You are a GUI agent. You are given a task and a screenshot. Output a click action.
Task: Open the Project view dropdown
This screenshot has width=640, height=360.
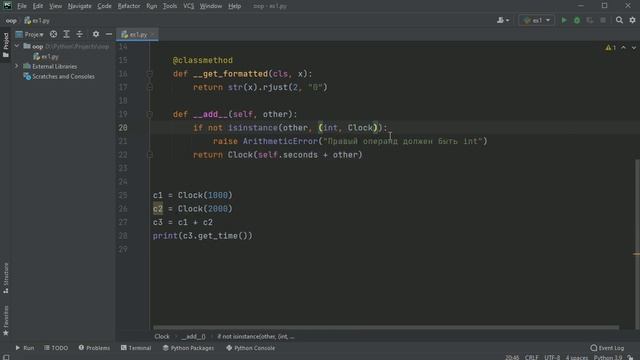[29, 34]
